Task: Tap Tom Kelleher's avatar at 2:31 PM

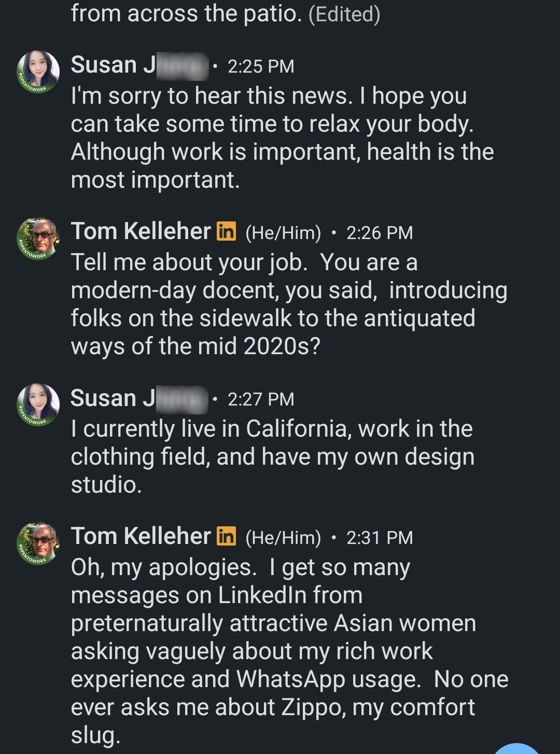Action: (38, 543)
